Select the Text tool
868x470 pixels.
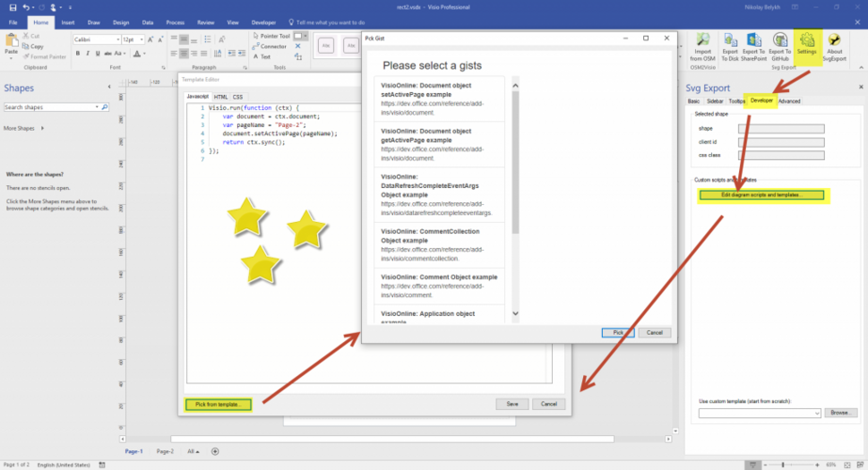tap(261, 56)
